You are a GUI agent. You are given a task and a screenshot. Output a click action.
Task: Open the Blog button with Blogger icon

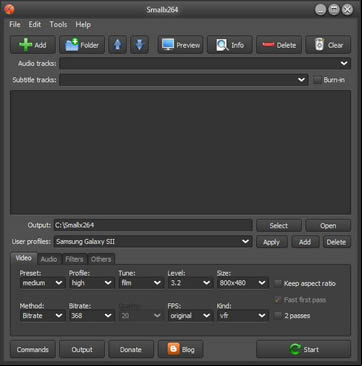pos(180,349)
